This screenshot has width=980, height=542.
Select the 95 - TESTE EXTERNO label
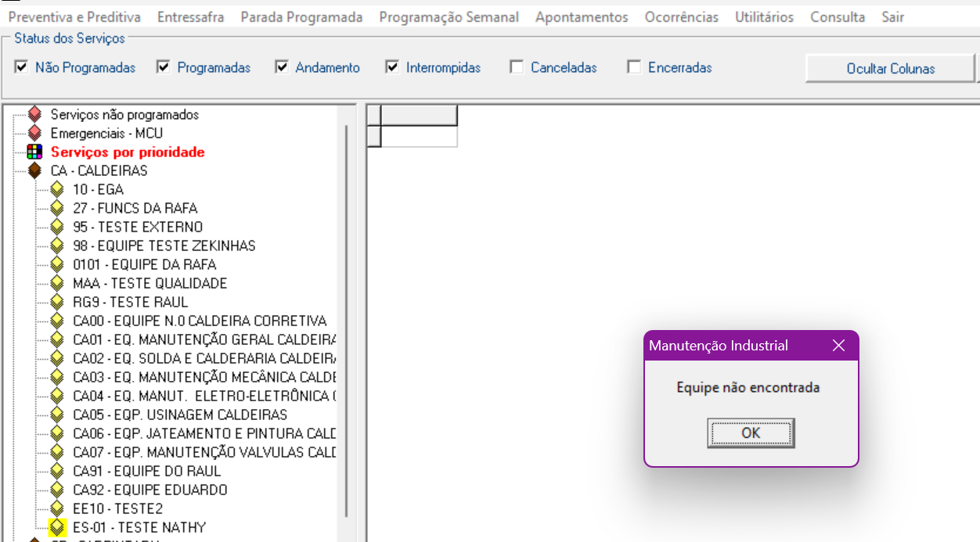pyautogui.click(x=138, y=227)
